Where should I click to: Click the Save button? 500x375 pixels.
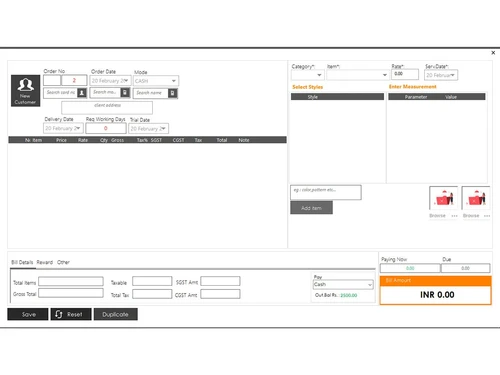point(28,314)
